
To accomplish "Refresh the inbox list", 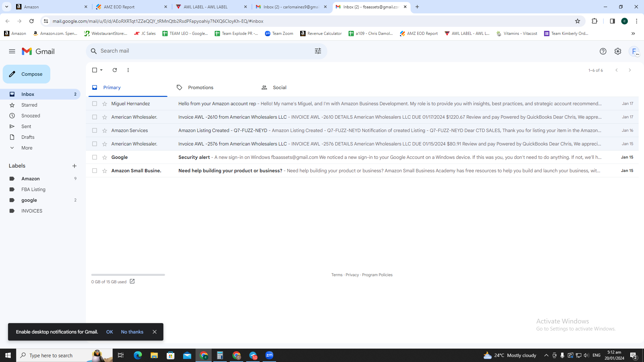I will tap(115, 70).
